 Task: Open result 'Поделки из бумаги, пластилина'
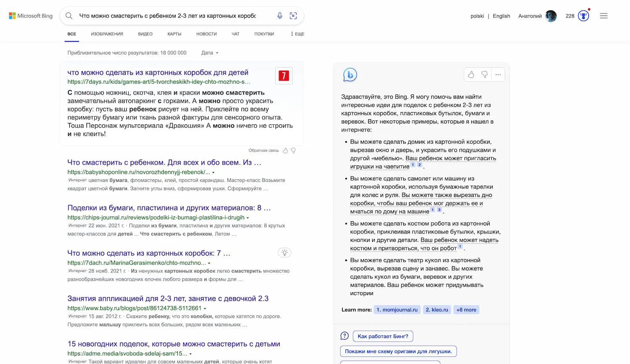(x=169, y=208)
